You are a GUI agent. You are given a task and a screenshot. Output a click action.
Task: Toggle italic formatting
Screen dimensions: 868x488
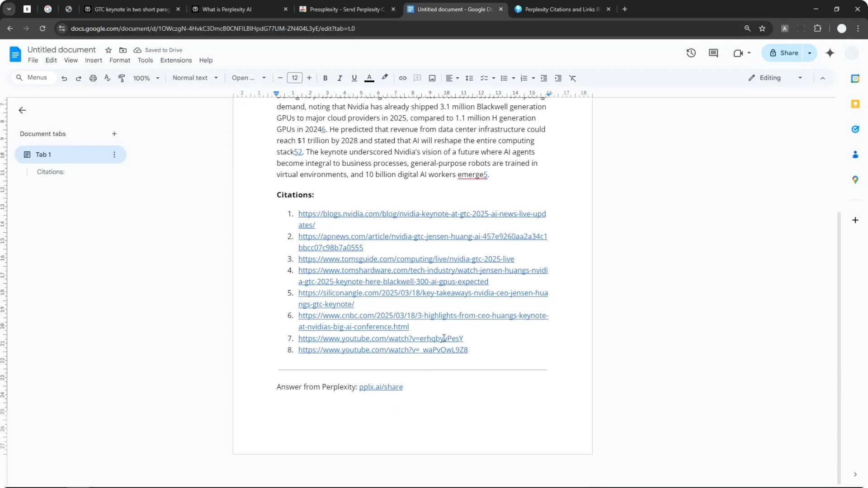point(340,78)
